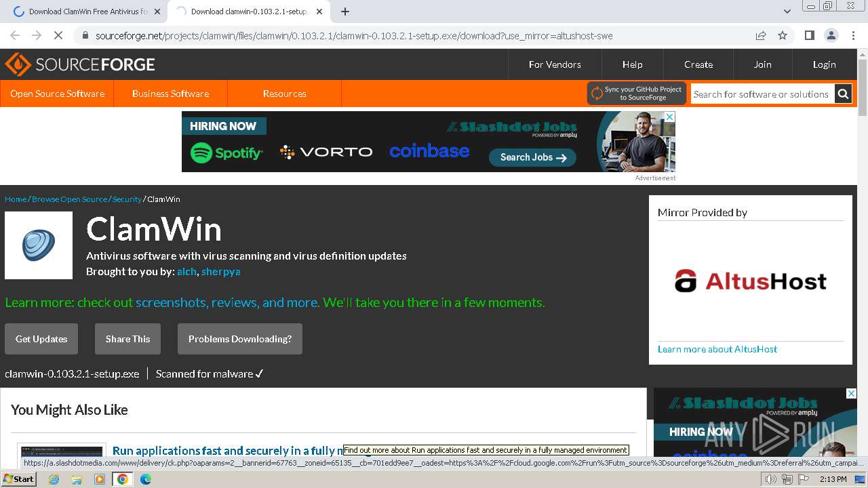Screen dimensions: 868x488
Task: Click the software search input field
Action: click(x=762, y=94)
